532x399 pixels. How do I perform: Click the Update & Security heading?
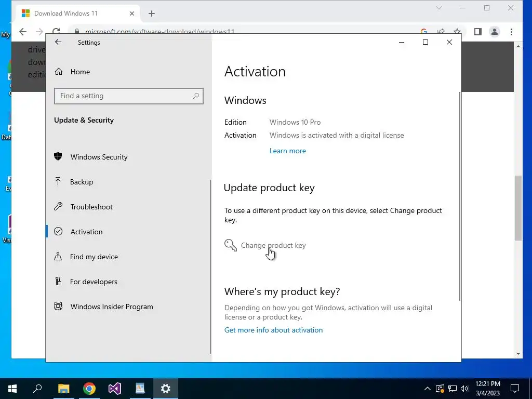[x=84, y=120]
